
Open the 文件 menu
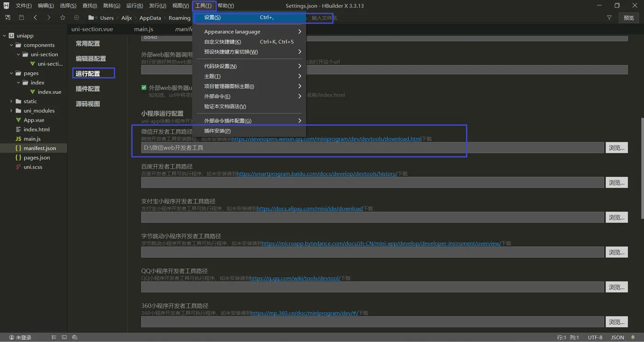tap(23, 6)
